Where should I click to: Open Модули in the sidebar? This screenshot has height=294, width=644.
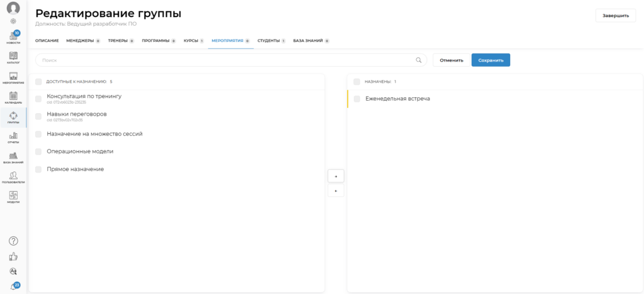[x=13, y=197]
